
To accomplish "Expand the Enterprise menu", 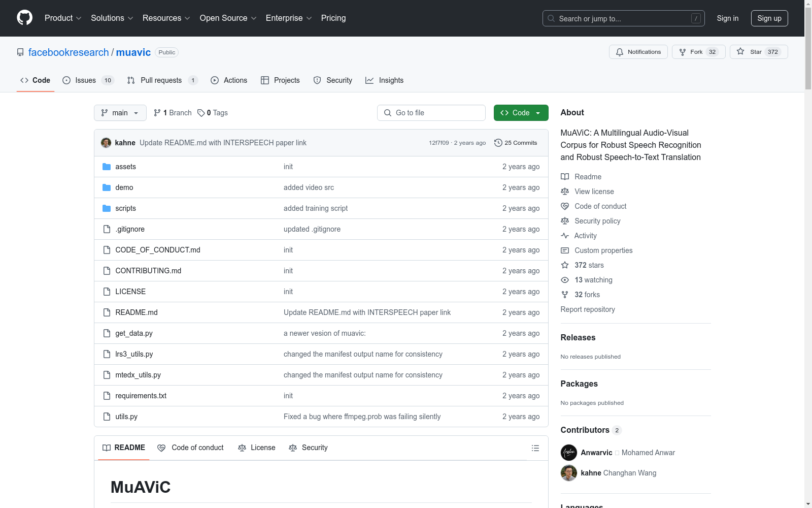I will (x=289, y=18).
